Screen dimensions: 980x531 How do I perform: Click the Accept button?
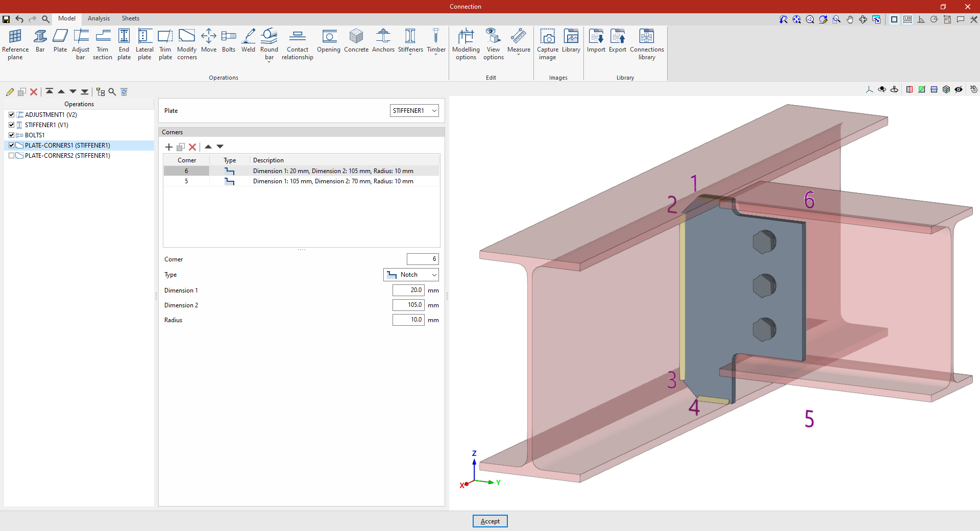click(490, 521)
